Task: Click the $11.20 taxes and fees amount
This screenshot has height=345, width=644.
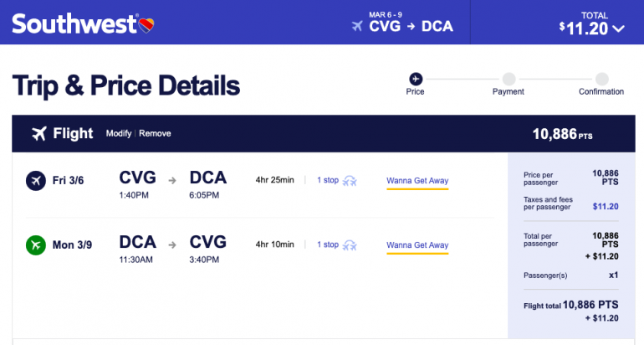Action: pyautogui.click(x=605, y=205)
